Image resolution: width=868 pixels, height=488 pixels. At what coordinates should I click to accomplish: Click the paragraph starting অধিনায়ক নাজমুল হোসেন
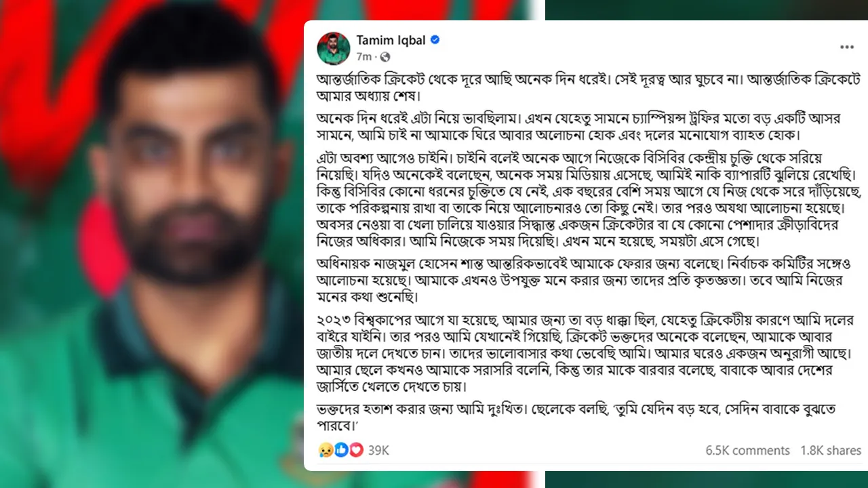click(573, 278)
